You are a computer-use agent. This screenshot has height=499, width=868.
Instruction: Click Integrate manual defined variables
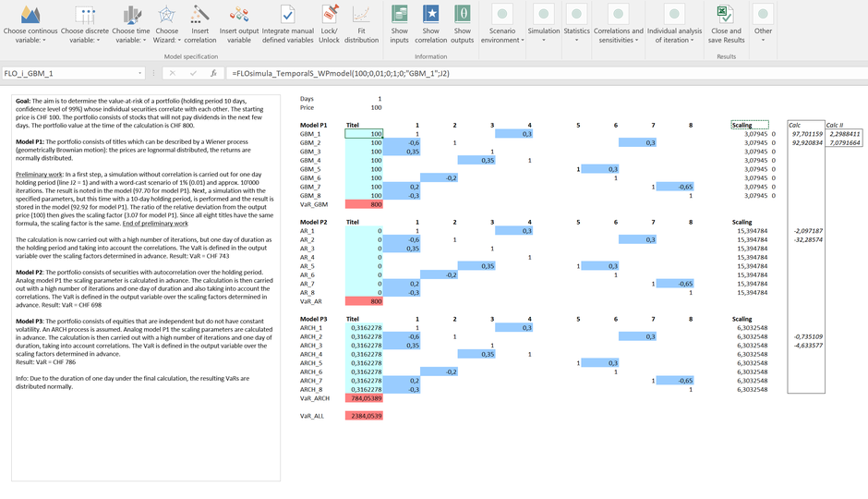288,16
